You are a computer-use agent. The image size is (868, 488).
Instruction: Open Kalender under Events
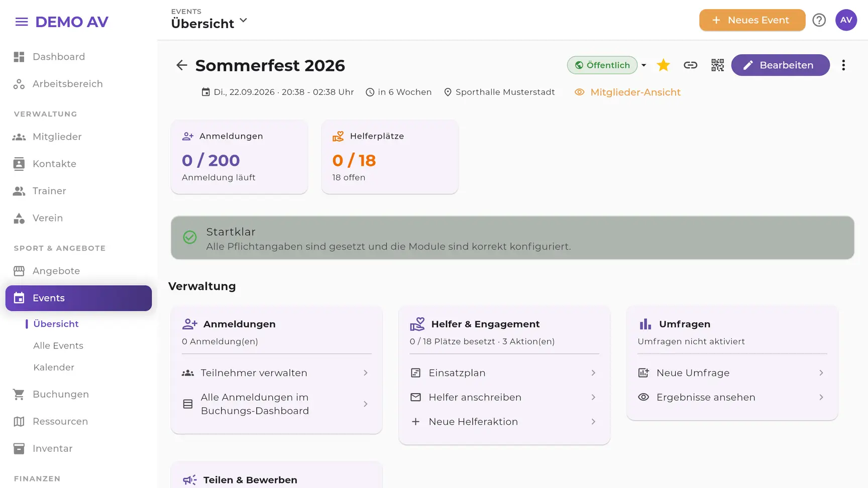tap(54, 368)
